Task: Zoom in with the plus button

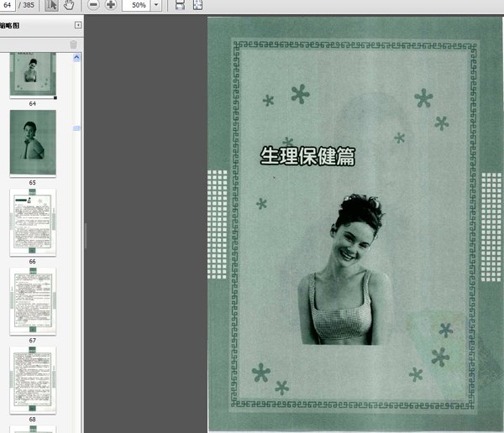Action: pos(111,5)
